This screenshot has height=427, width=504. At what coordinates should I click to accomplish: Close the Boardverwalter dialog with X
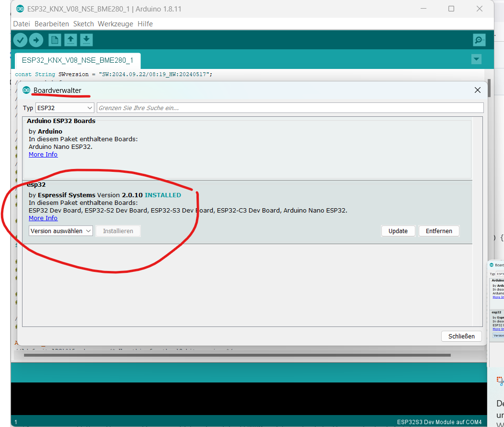pyautogui.click(x=477, y=90)
